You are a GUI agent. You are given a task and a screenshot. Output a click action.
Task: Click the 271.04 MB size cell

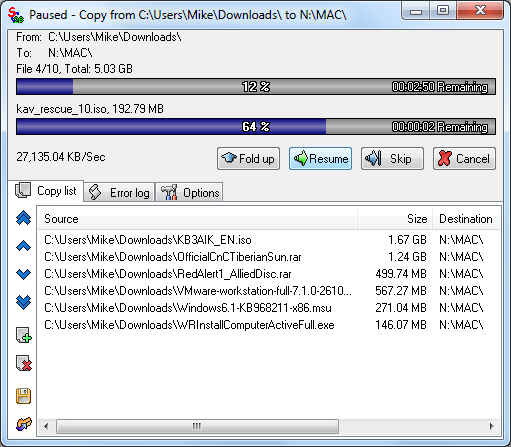coord(401,308)
